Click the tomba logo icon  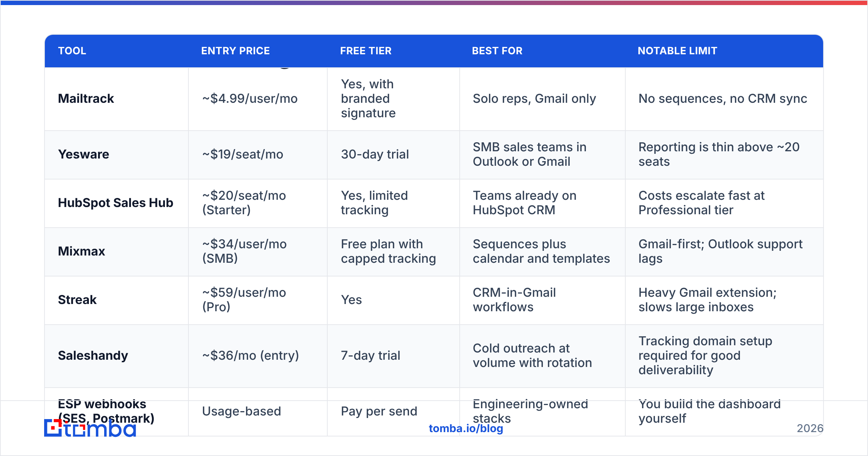[x=53, y=428]
